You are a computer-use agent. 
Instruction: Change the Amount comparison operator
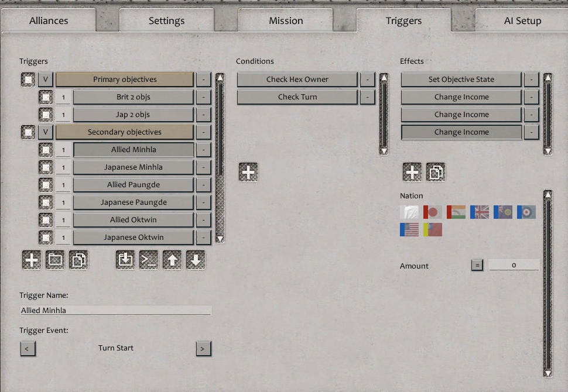(x=477, y=265)
